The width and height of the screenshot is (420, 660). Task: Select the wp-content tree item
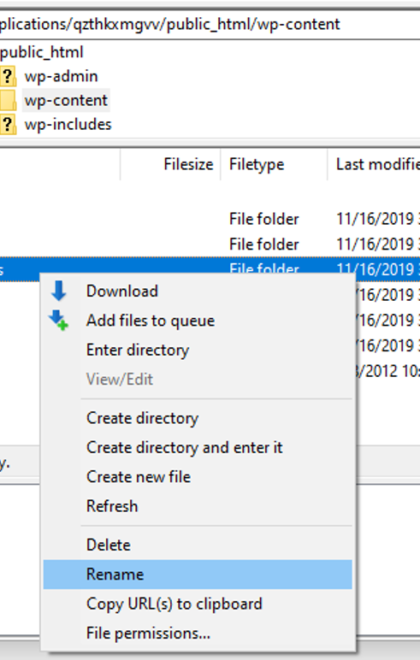tap(66, 100)
